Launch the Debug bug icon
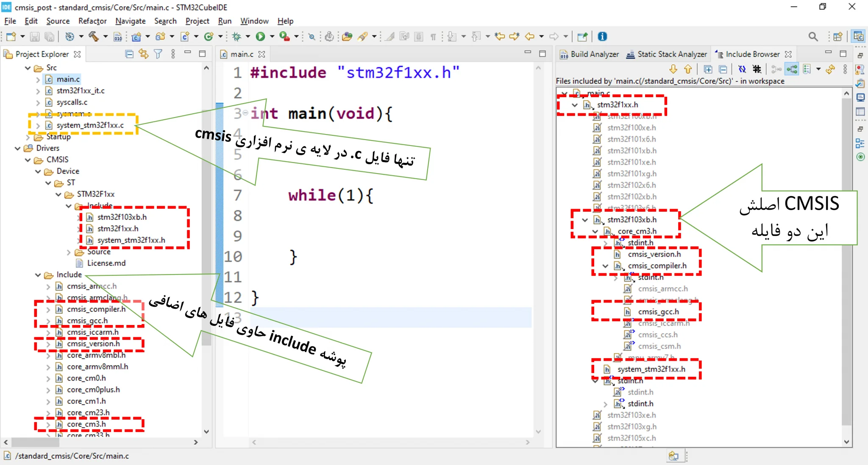868x465 pixels. [x=236, y=36]
